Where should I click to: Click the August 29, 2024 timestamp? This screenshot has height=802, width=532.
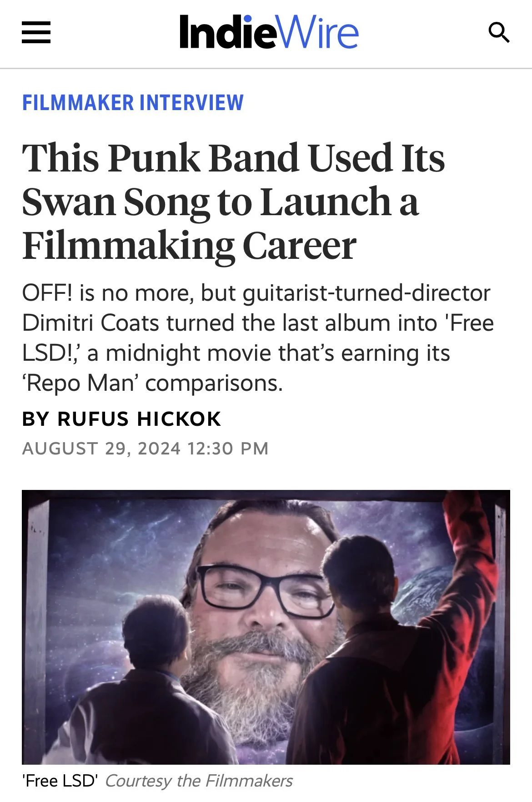(x=145, y=449)
